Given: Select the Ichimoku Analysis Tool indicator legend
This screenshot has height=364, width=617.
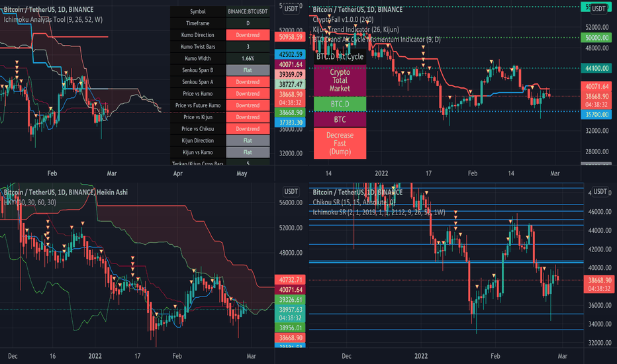Looking at the screenshot, I should tap(53, 19).
